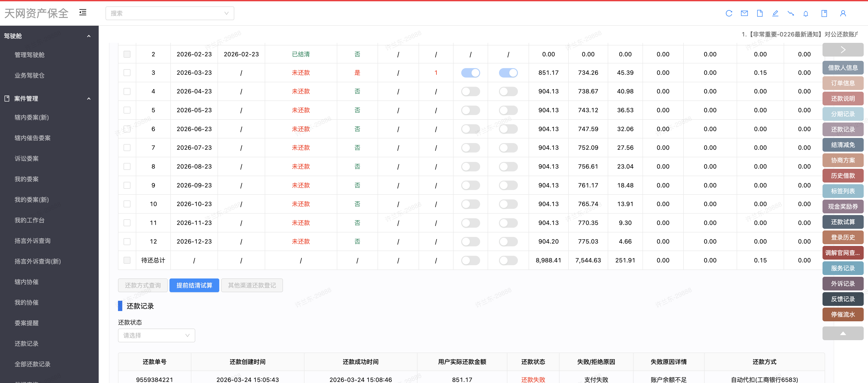This screenshot has width=868, height=383.
Task: Open the user profile icon
Action: click(x=843, y=13)
